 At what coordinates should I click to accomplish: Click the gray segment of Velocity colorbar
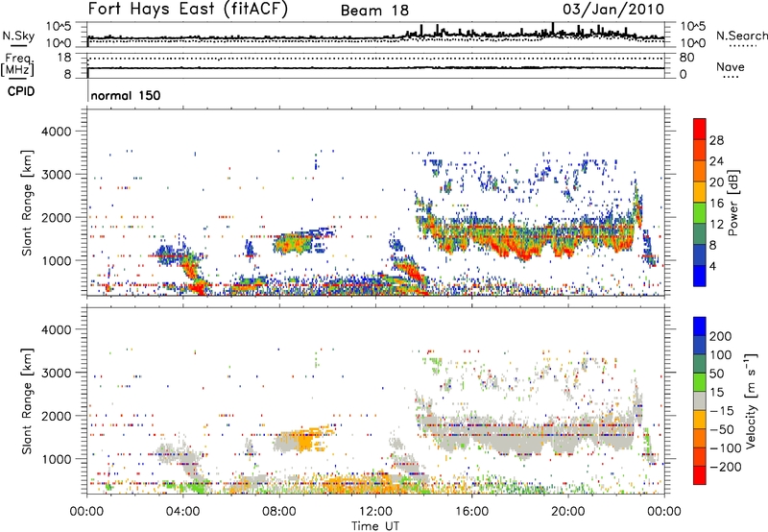click(700, 400)
